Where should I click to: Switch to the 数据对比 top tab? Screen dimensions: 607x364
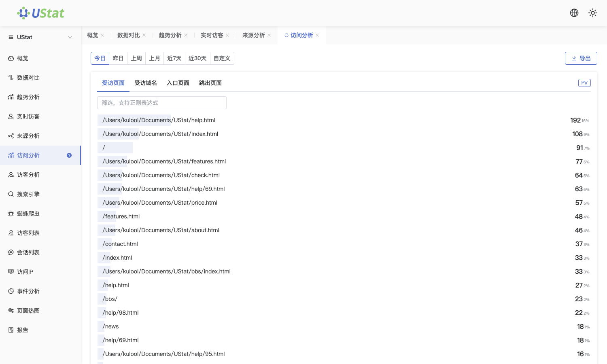click(129, 35)
